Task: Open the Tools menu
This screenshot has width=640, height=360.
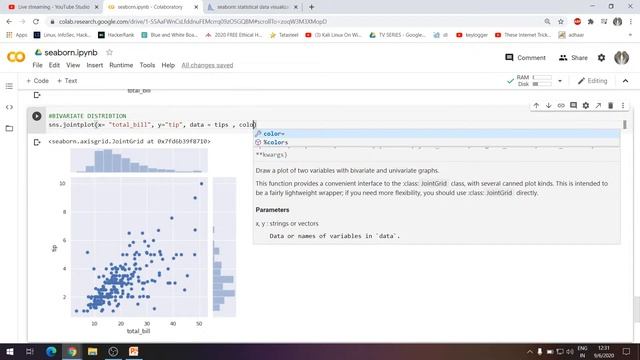Action: click(x=147, y=65)
